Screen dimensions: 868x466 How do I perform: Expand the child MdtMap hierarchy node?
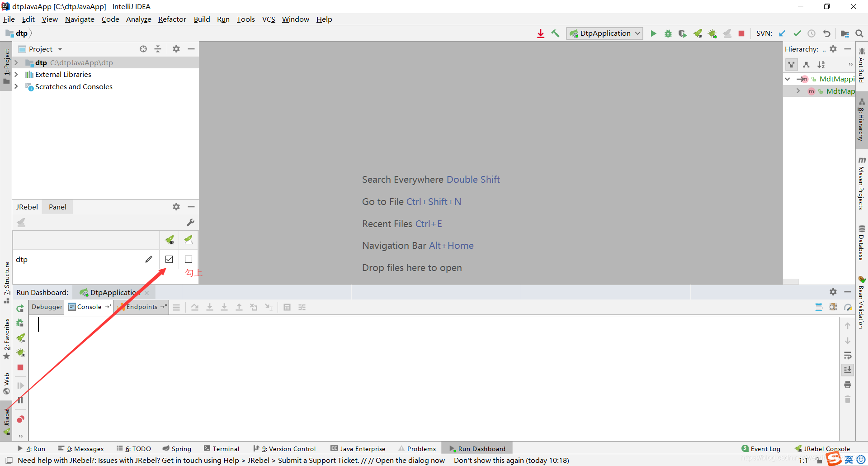(798, 91)
